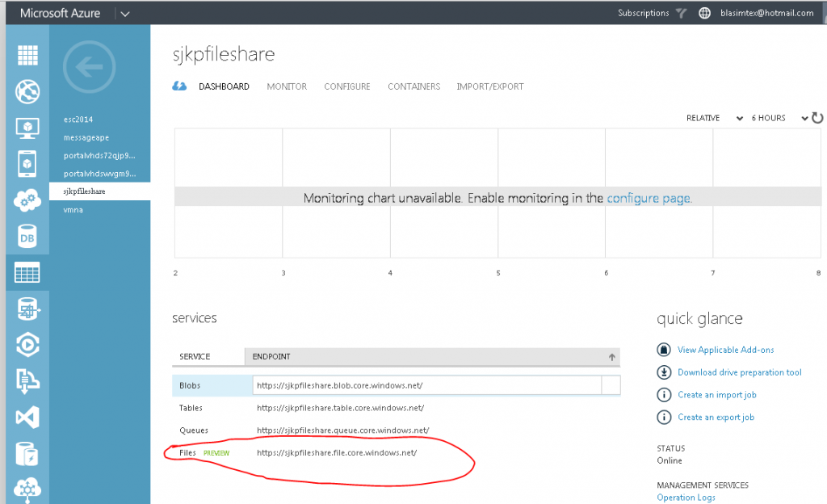Expand the Microsoft Azure chevron menu
827x504 pixels.
point(125,13)
